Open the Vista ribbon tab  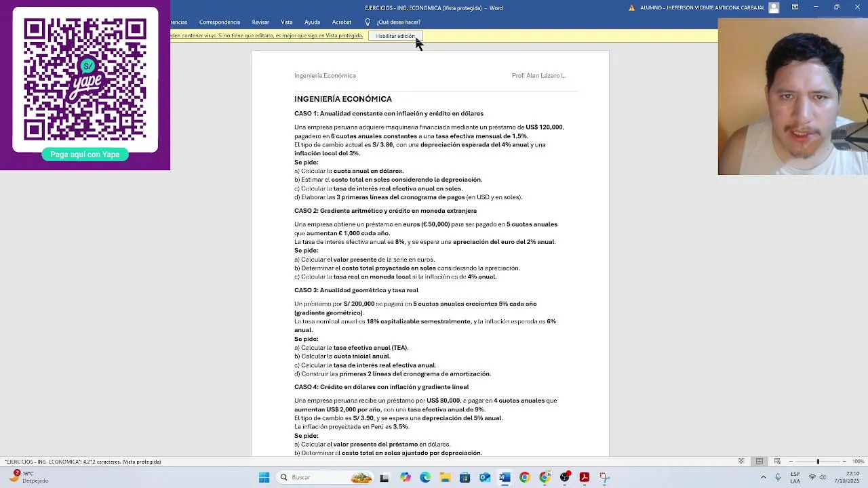coord(287,22)
